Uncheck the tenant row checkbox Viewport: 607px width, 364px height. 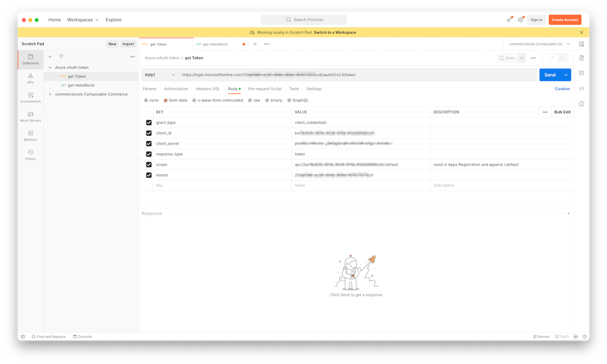point(149,175)
